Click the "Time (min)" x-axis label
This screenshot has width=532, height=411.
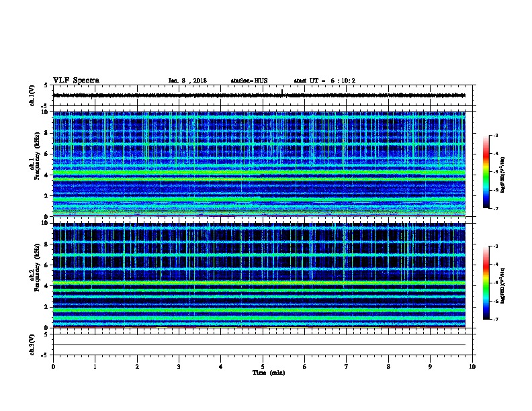tap(269, 373)
